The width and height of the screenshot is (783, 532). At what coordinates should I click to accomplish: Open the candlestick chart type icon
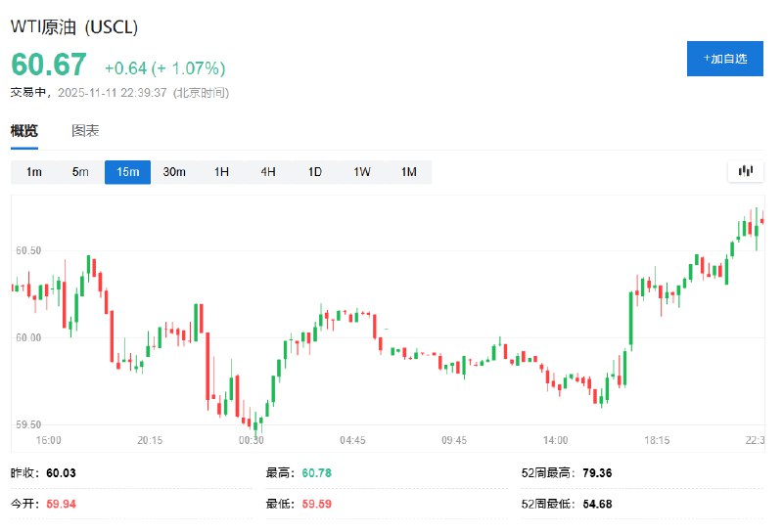(745, 172)
